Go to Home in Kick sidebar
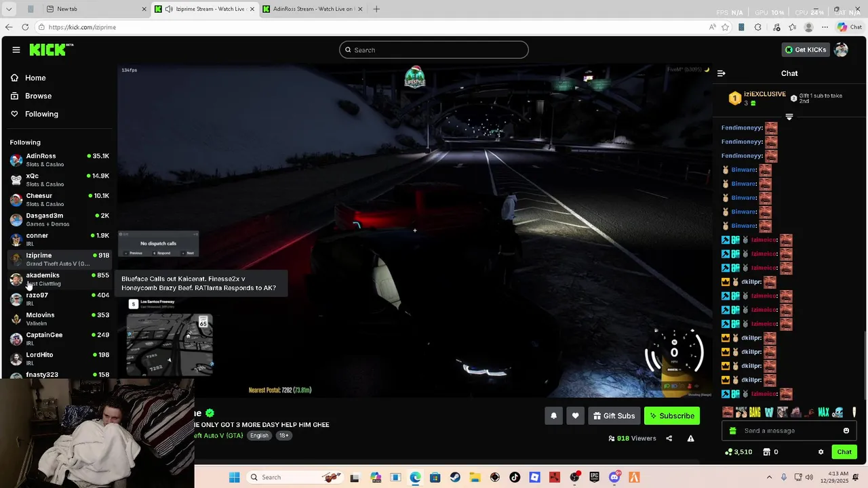 35,78
